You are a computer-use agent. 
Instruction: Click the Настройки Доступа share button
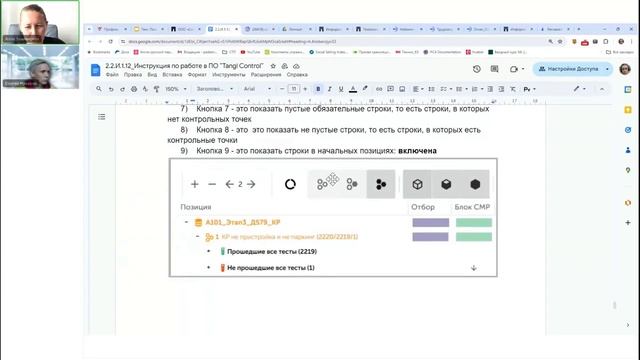click(569, 69)
